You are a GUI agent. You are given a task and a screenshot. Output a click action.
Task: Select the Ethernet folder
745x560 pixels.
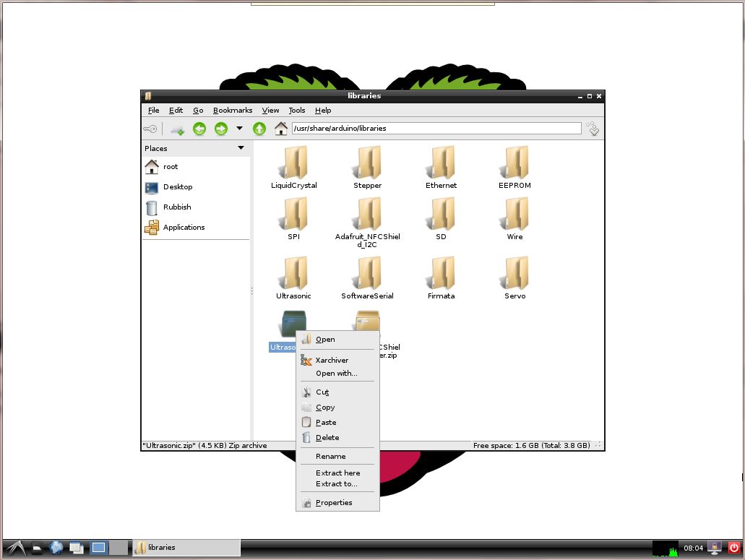click(x=441, y=167)
